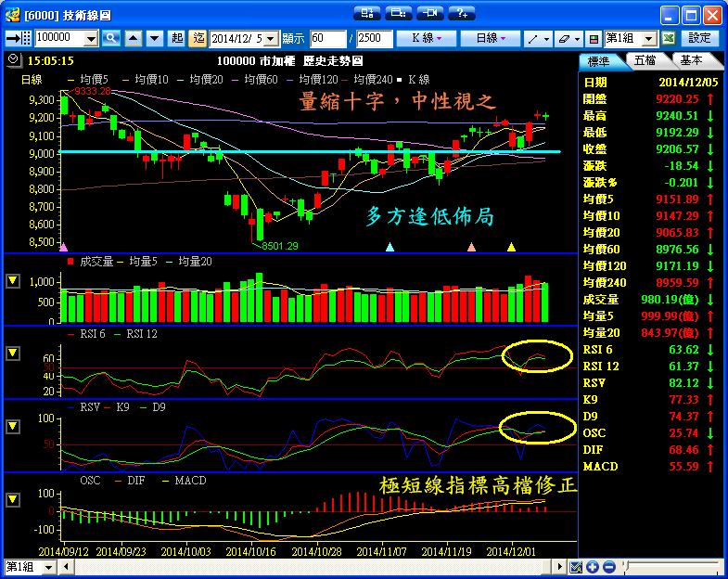
Task: Click the zoom out minus icon at bottom
Action: pos(607,567)
